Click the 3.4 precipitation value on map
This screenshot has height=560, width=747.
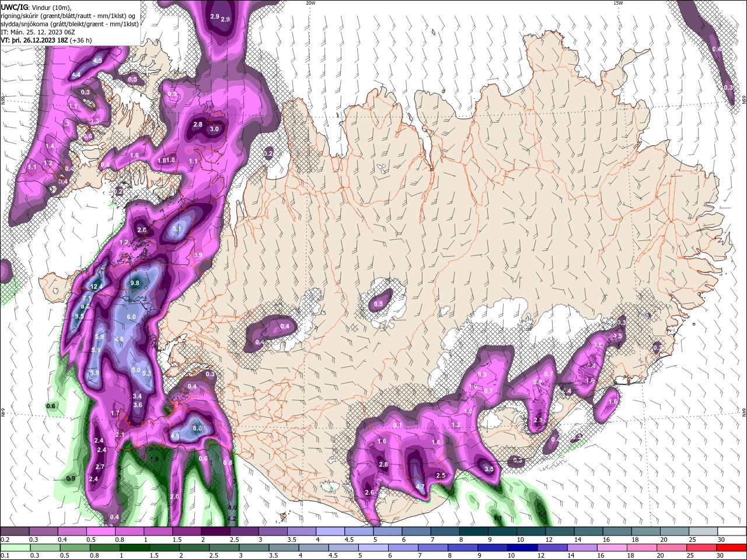point(138,396)
